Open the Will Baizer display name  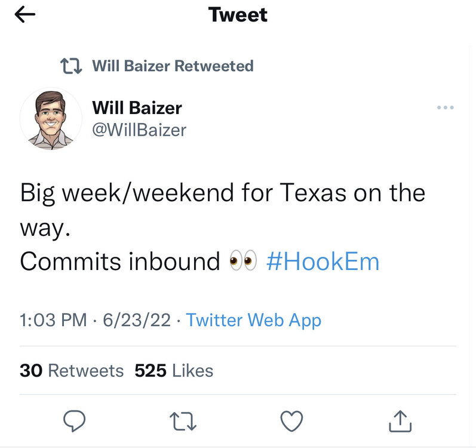(137, 108)
